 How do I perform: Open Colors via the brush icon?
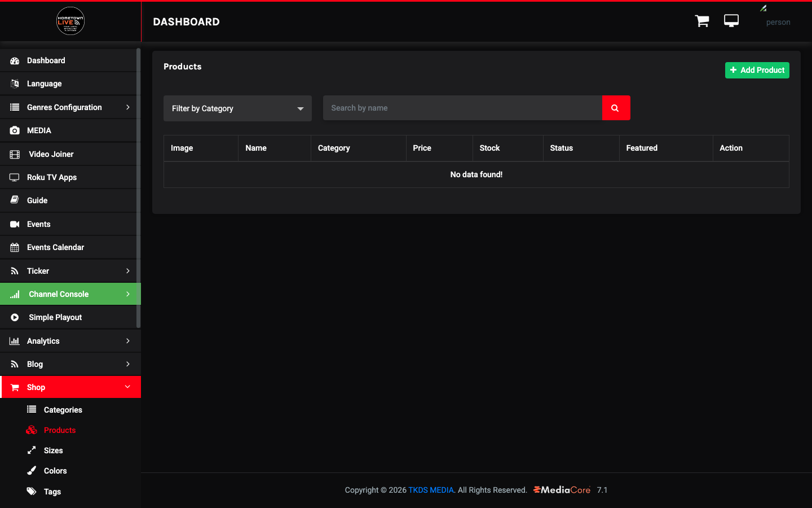[x=32, y=471]
